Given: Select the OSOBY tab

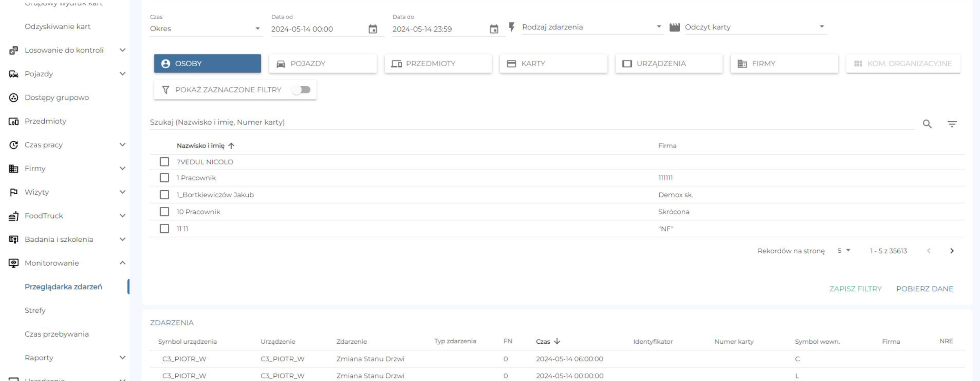Looking at the screenshot, I should [207, 64].
